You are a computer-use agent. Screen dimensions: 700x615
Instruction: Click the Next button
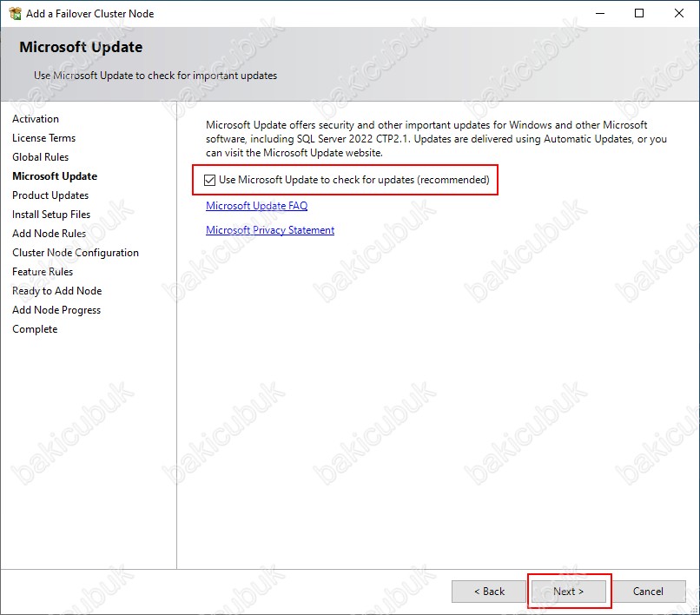coord(569,592)
